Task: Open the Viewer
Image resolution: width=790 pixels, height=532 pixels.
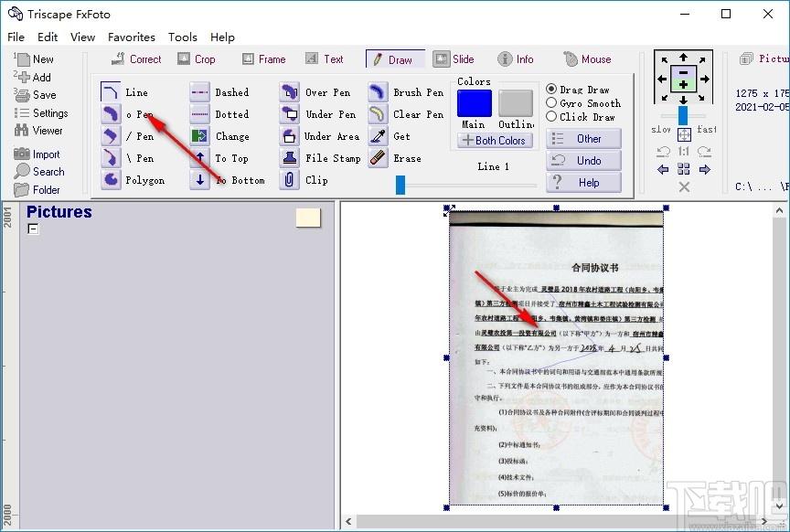Action: pos(38,131)
